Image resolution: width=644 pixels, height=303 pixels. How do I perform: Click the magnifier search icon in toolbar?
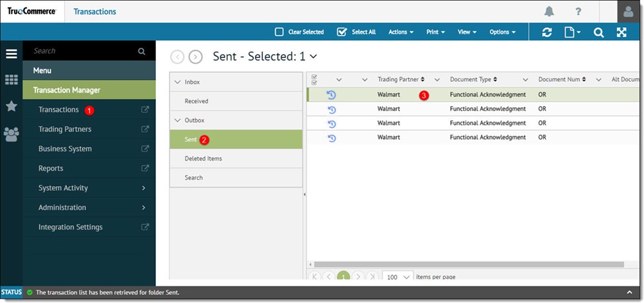click(x=598, y=32)
